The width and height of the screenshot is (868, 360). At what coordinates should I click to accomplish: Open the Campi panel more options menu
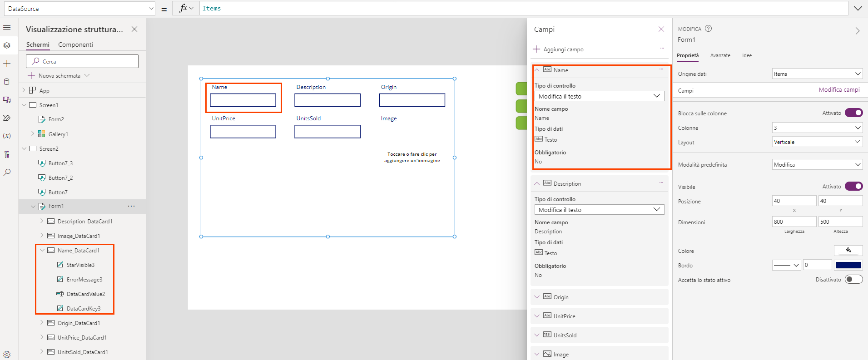662,48
